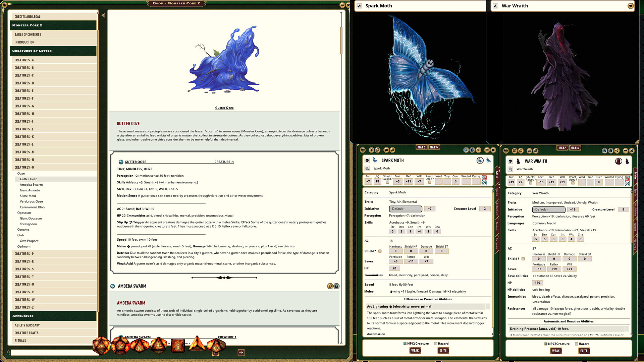Screen dimensions: 644x362
Task: Collapse the book sidebar with the left chevron
Action: (x=103, y=15)
